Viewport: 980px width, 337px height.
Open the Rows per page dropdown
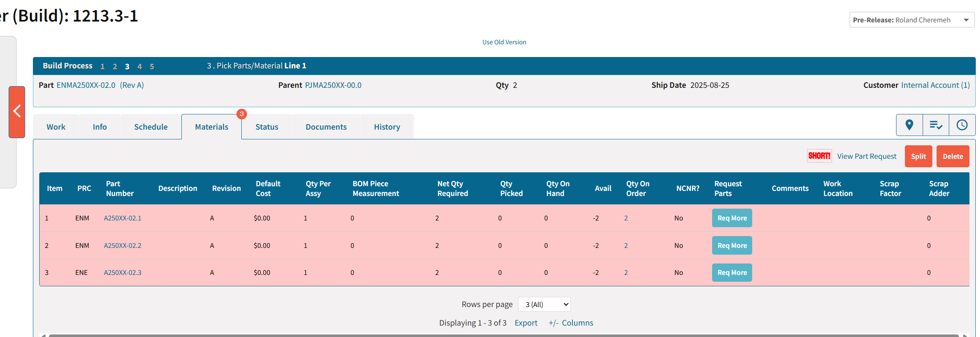(x=544, y=304)
